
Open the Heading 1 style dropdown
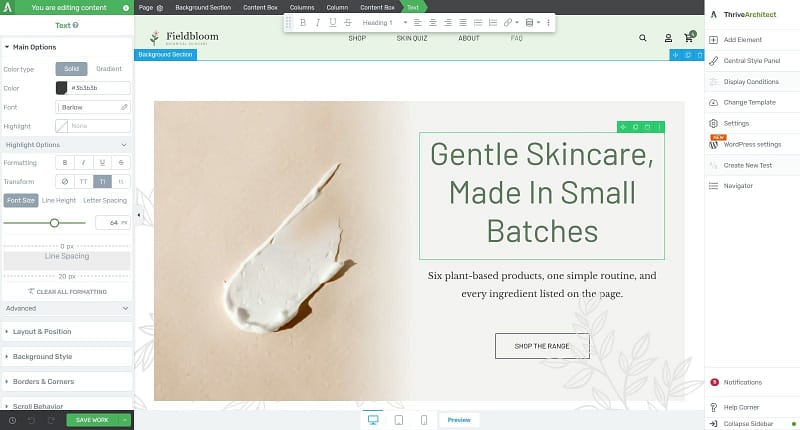click(385, 22)
